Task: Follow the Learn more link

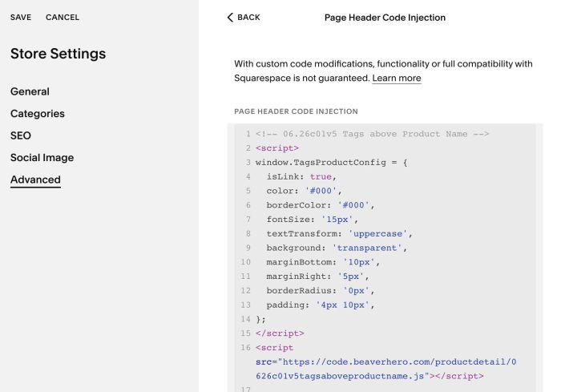Action: tap(397, 78)
